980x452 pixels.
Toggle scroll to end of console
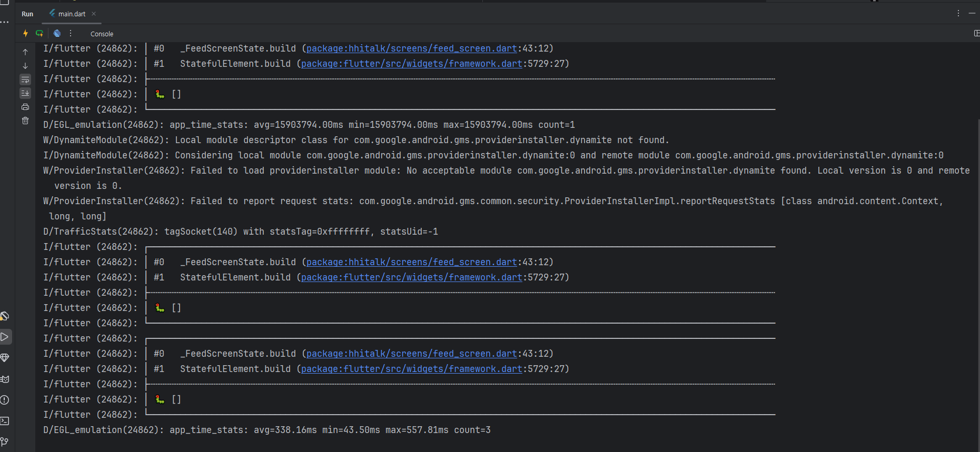pyautogui.click(x=25, y=93)
